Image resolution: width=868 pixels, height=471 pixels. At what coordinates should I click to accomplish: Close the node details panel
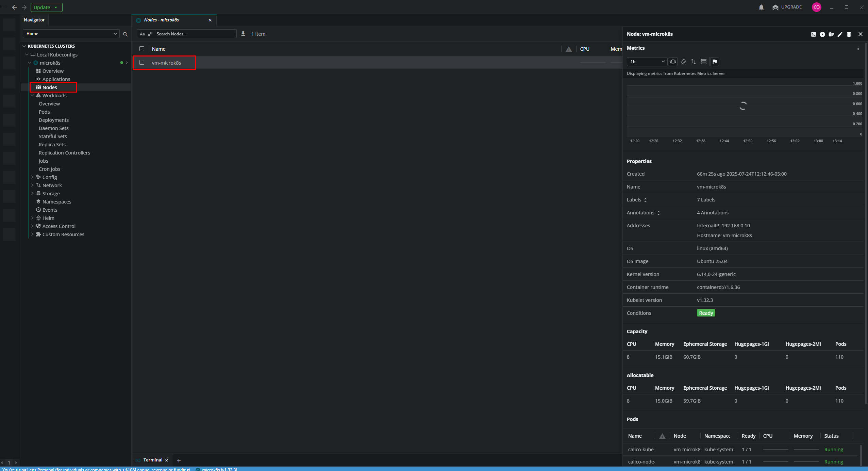click(x=861, y=34)
